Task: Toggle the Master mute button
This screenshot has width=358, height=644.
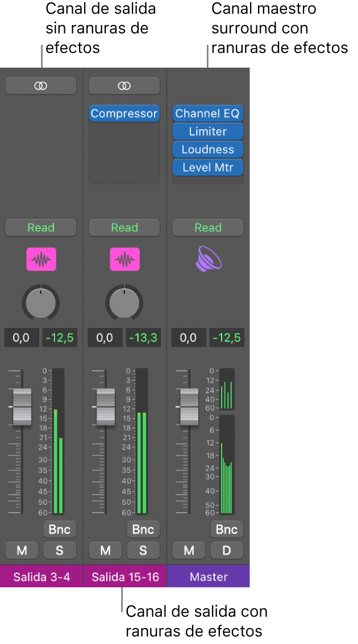Action: click(x=189, y=550)
